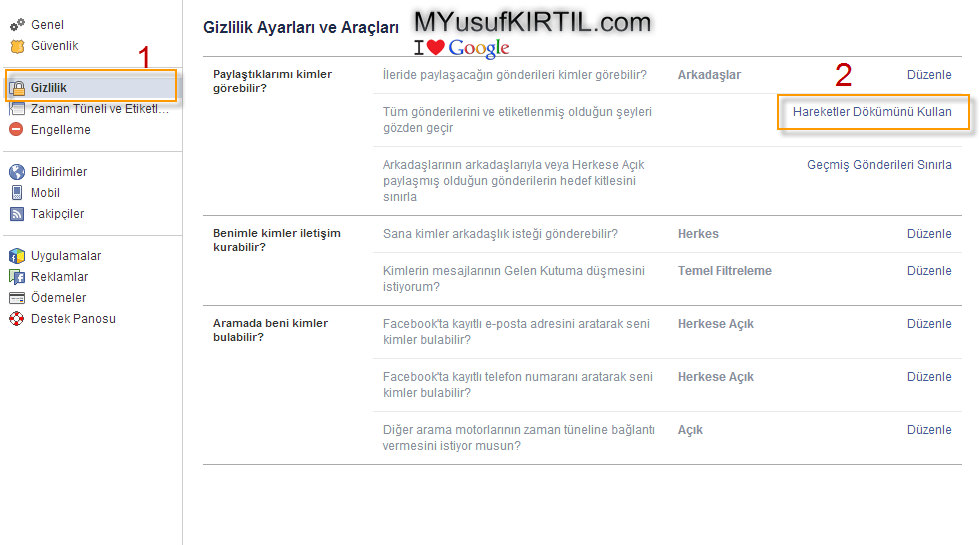The image size is (979, 545).
Task: Click the Gizlilik Ayarları ve Araçları title
Action: point(301,27)
